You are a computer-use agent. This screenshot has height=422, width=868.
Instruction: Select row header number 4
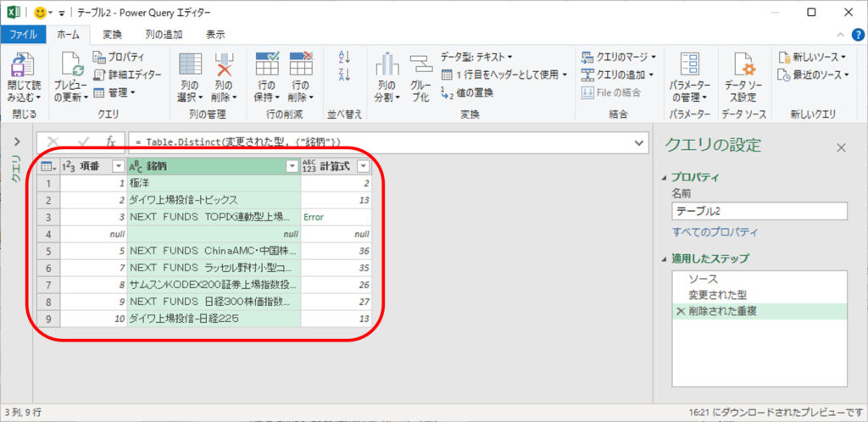(48, 234)
